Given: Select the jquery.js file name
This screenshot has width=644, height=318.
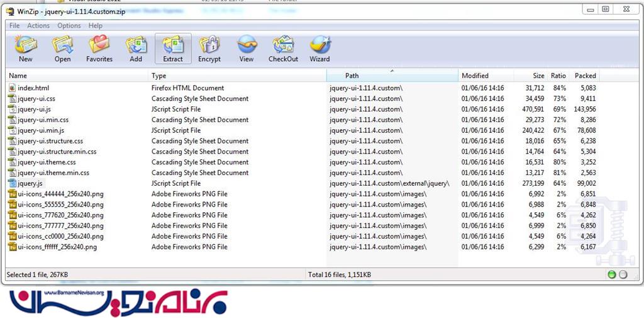Looking at the screenshot, I should [30, 183].
